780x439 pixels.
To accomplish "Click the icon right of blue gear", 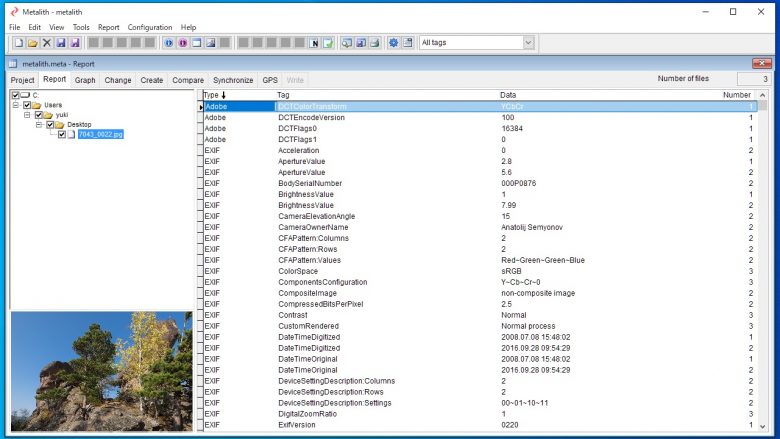I will (407, 43).
